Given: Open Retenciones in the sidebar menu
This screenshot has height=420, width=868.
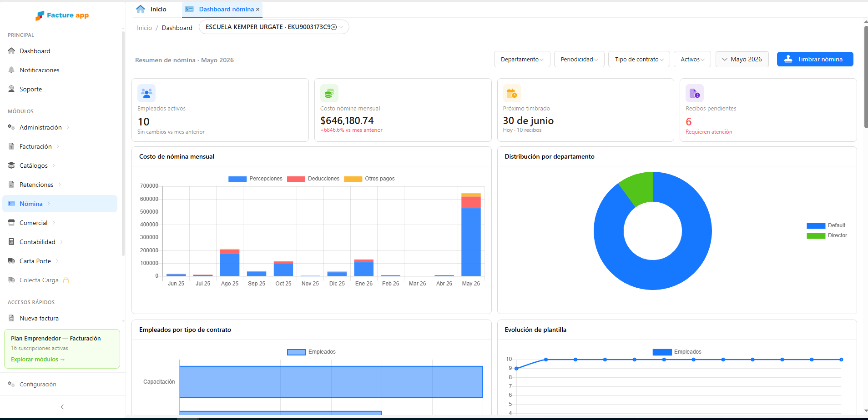Looking at the screenshot, I should coord(60,185).
